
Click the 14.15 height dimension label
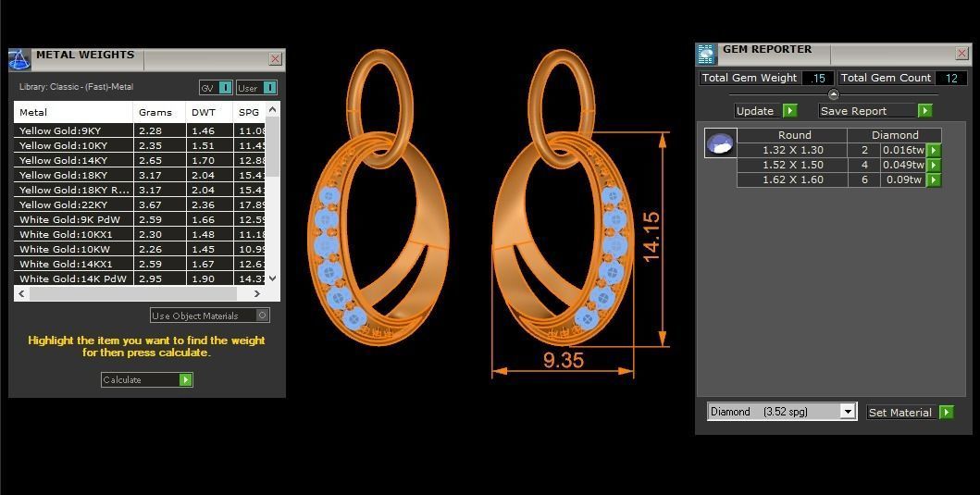pyautogui.click(x=651, y=237)
